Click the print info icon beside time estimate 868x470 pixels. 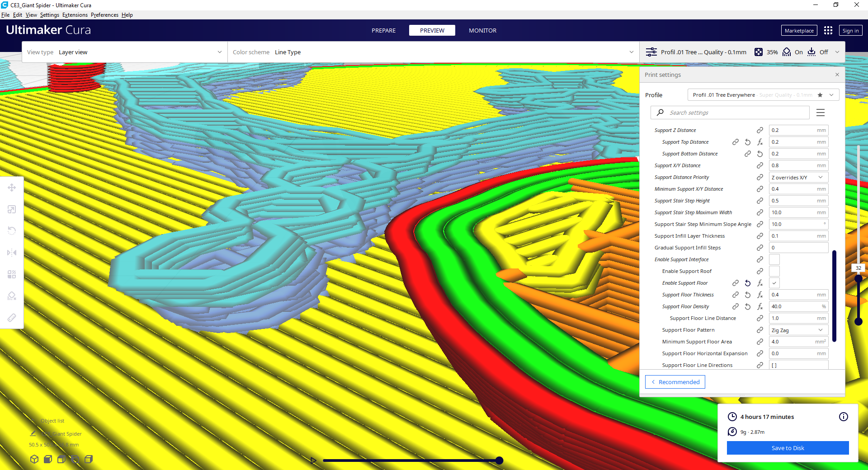click(x=844, y=417)
